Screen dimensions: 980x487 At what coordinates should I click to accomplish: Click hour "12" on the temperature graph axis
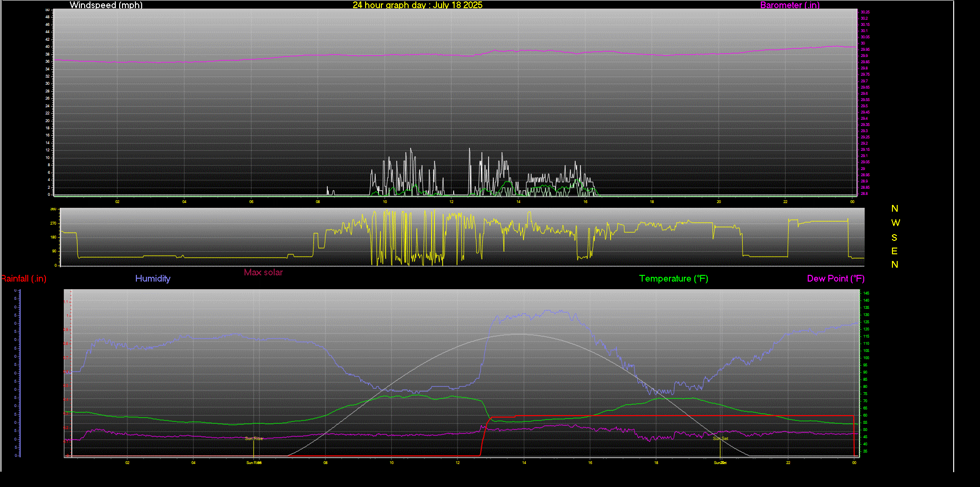tap(458, 463)
